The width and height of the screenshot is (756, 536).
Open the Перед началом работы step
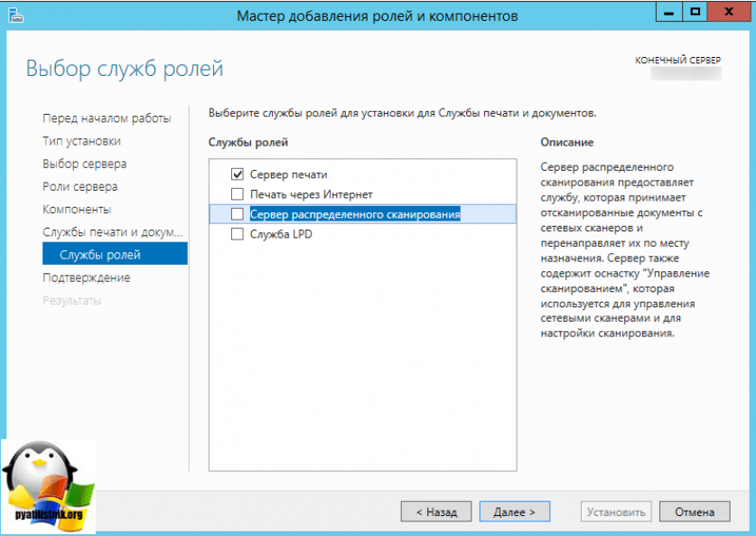coord(107,118)
